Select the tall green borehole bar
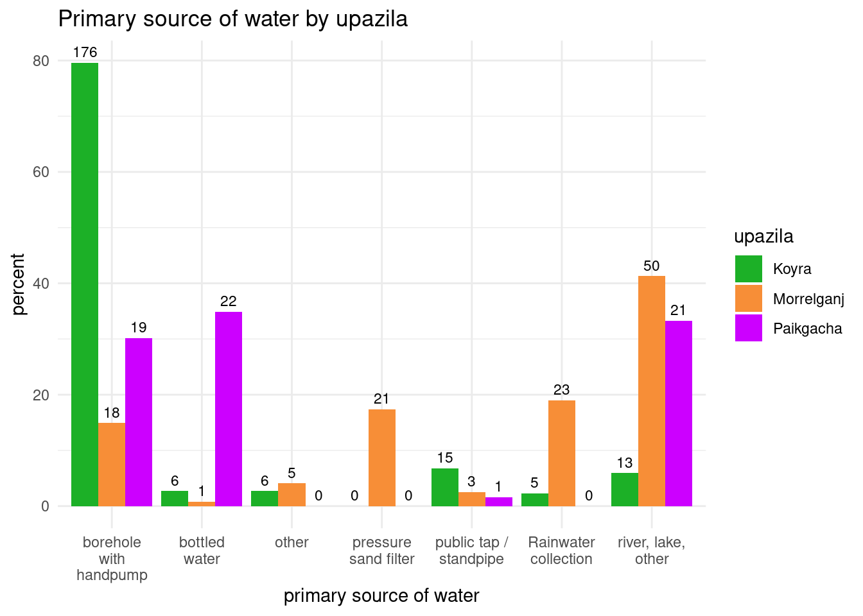 click(x=85, y=284)
